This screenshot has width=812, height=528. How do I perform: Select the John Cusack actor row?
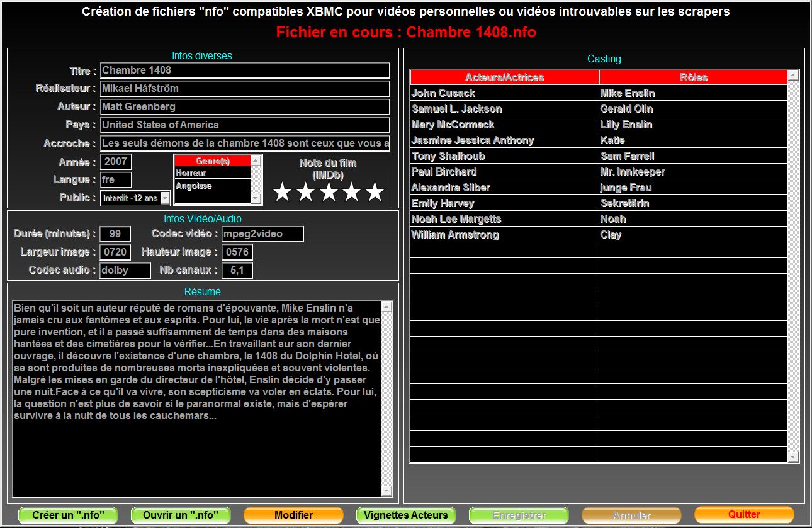coord(504,93)
